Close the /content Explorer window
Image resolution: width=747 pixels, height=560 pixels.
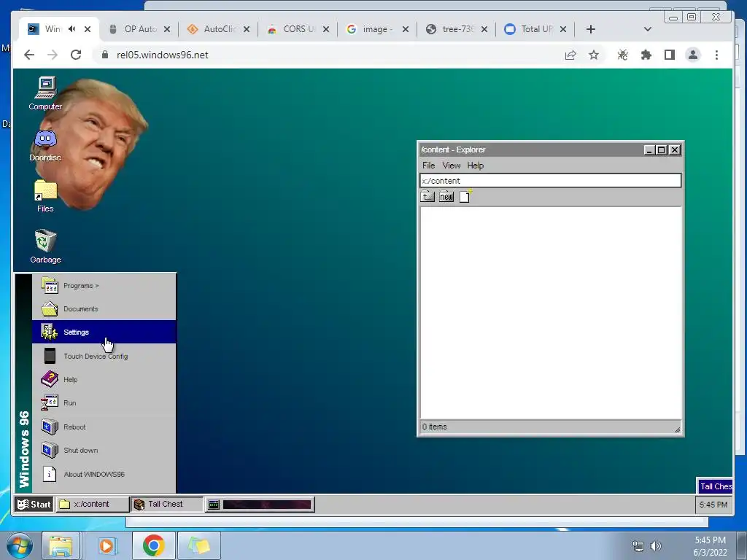pos(675,150)
